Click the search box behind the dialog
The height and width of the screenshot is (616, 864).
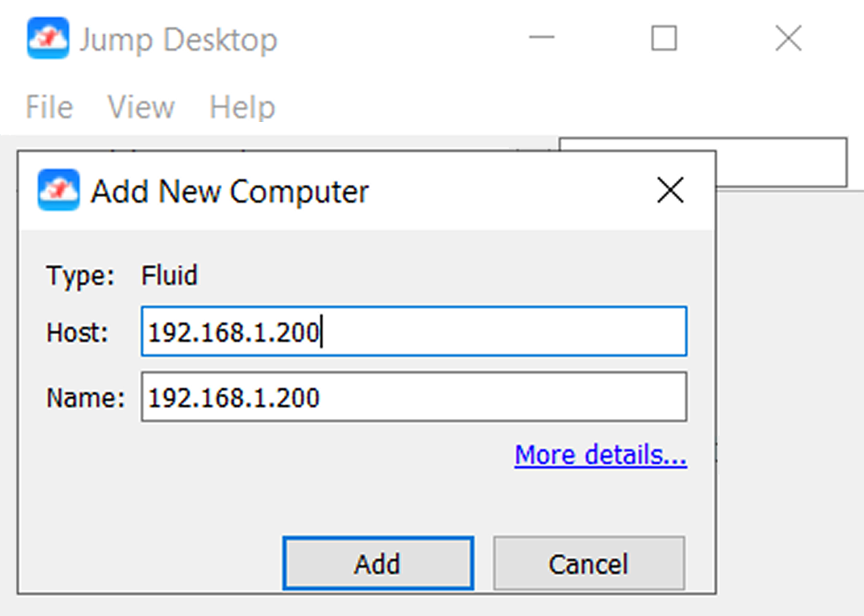(x=782, y=163)
